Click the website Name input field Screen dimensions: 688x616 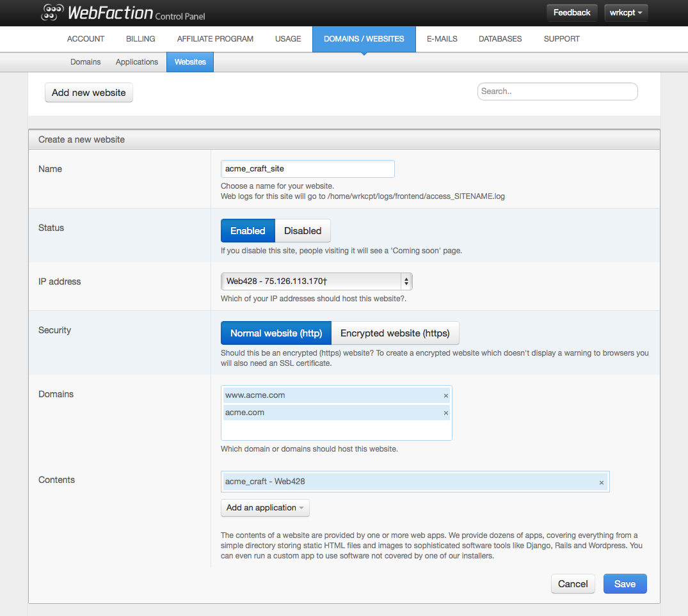(308, 169)
